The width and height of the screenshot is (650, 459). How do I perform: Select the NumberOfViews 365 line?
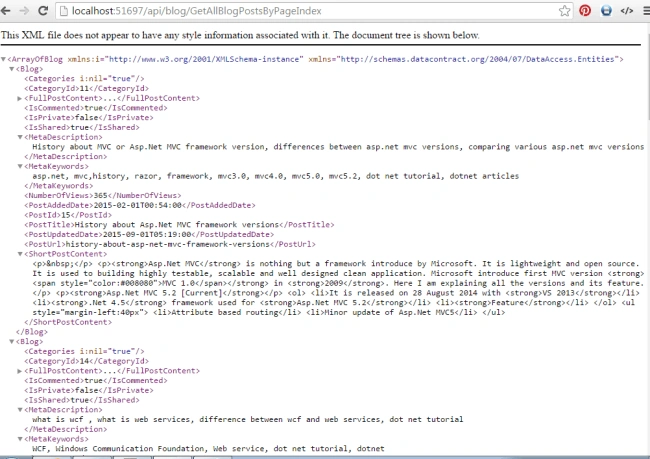(x=102, y=195)
